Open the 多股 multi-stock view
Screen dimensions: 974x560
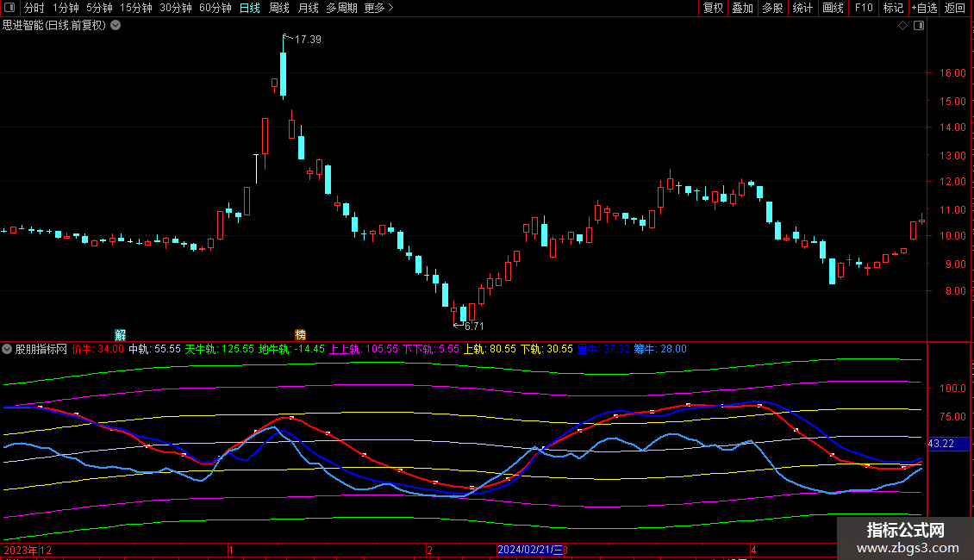(x=772, y=9)
